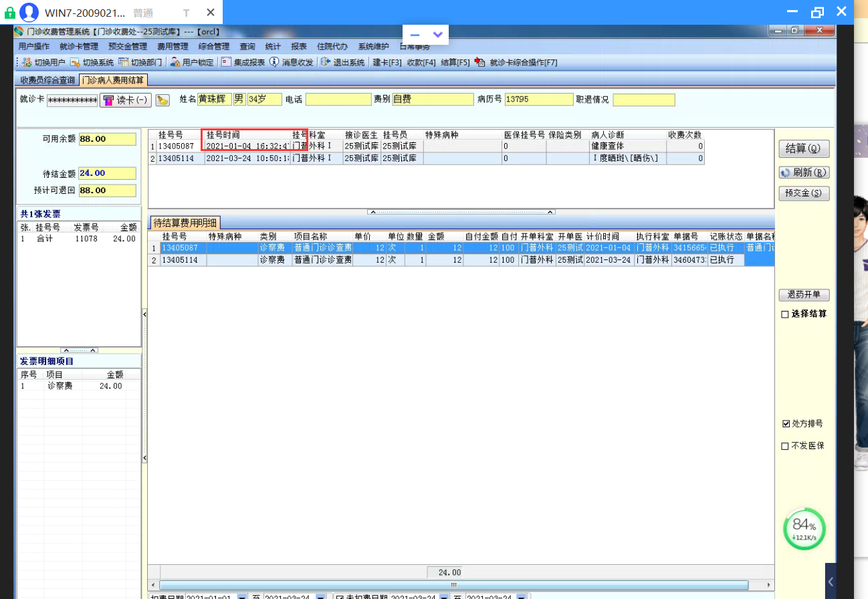
Task: Open the 扣费日期 start date dropdown
Action: 241,596
